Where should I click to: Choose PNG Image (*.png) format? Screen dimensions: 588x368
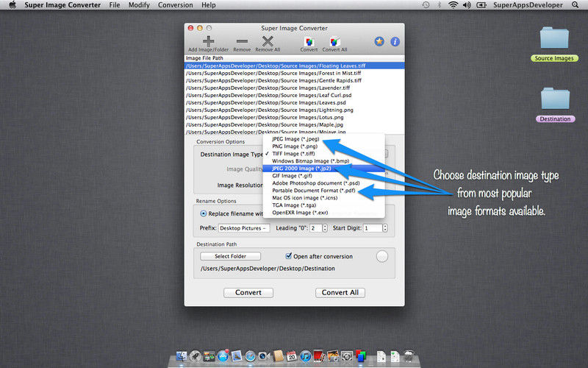[323, 146]
